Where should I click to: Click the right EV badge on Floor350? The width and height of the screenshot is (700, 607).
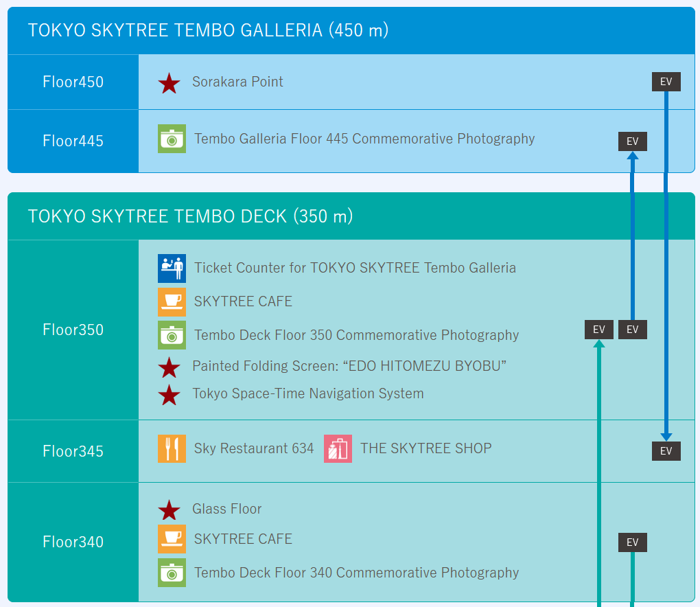click(633, 330)
